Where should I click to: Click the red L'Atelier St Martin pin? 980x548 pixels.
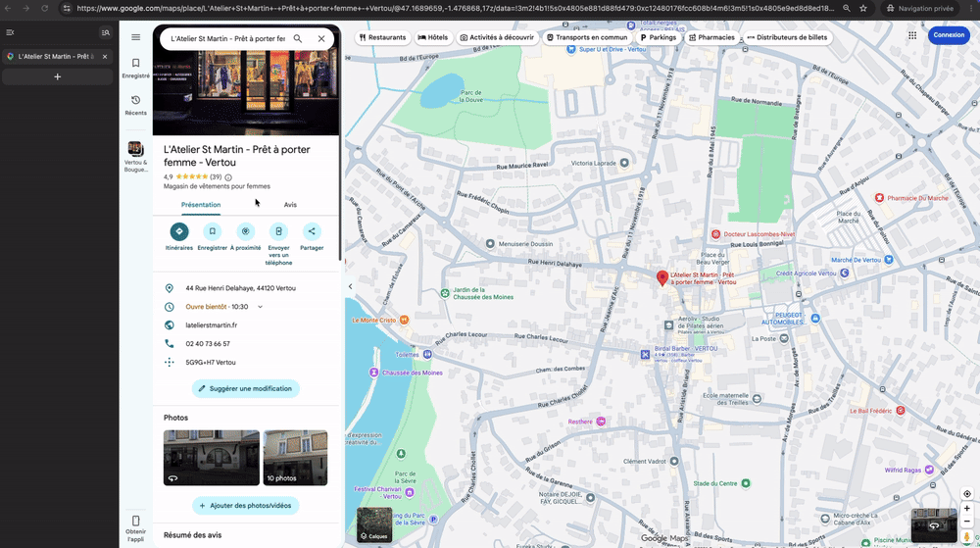662,278
